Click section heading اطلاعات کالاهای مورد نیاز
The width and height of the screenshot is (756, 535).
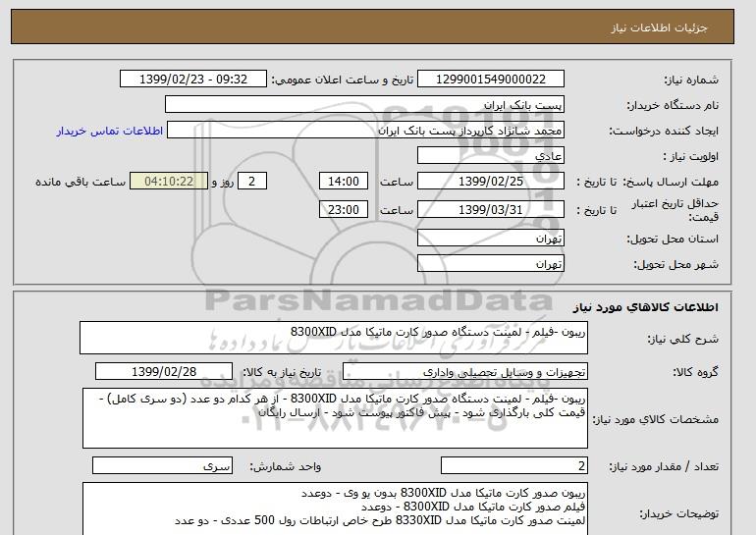pos(646,307)
